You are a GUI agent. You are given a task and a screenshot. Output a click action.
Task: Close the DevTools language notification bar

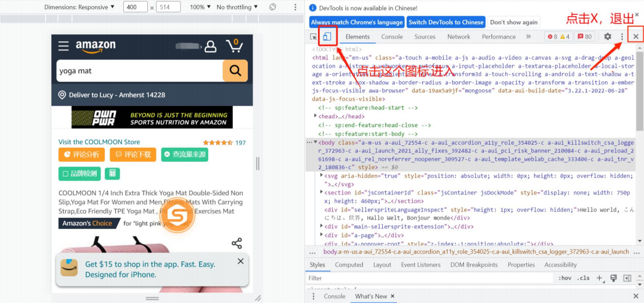pos(637,14)
